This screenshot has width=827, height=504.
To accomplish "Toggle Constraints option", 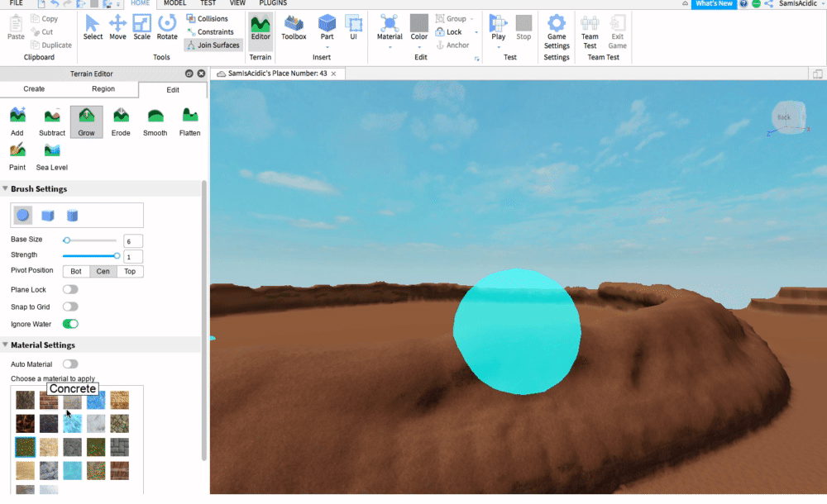I will coord(210,31).
